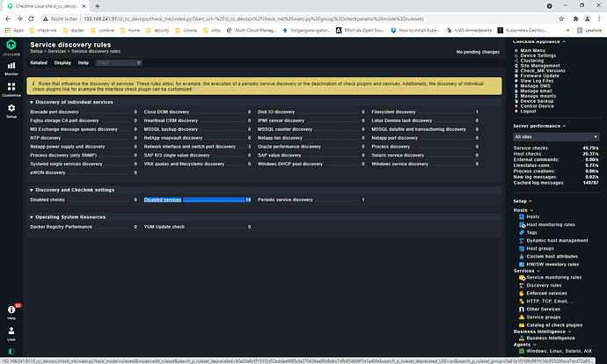Image resolution: width=607 pixels, height=364 pixels.
Task: Open Docker Registry Performance ruleset
Action: pos(62,227)
